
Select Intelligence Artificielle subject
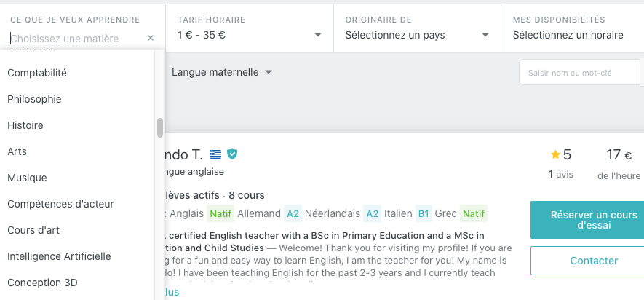click(59, 256)
